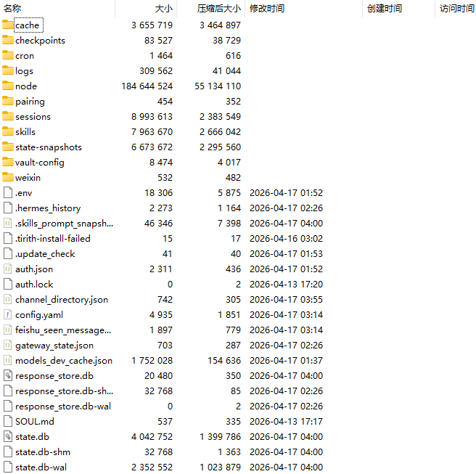This screenshot has height=474, width=476.
Task: Sort by 大小 column header
Action: tap(164, 9)
